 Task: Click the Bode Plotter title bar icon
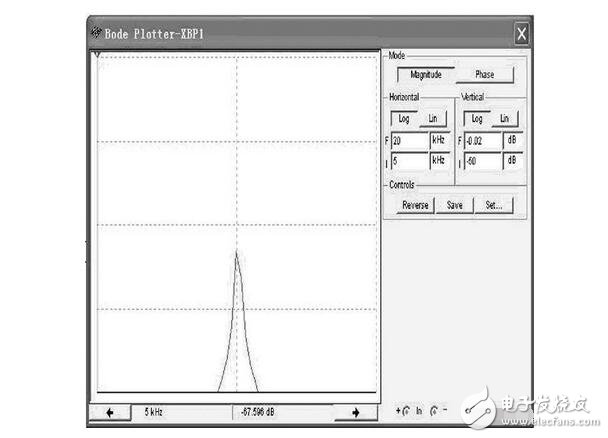96,32
